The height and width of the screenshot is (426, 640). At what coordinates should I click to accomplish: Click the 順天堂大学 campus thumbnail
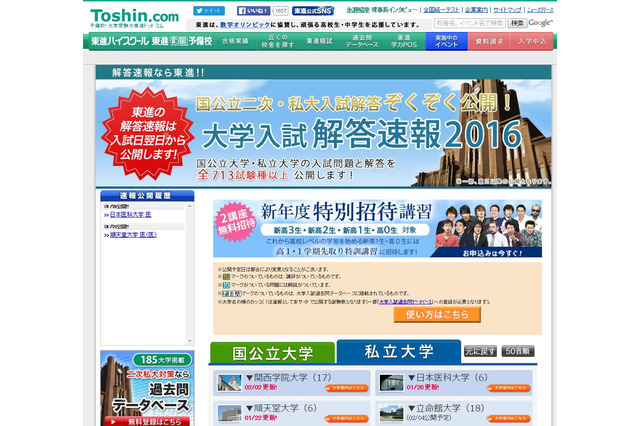[229, 413]
